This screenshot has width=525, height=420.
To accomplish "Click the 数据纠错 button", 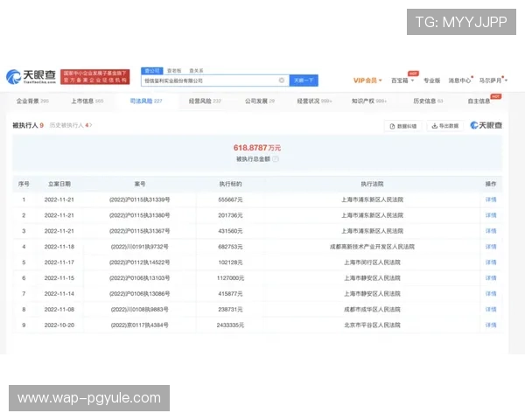I will 403,126.
